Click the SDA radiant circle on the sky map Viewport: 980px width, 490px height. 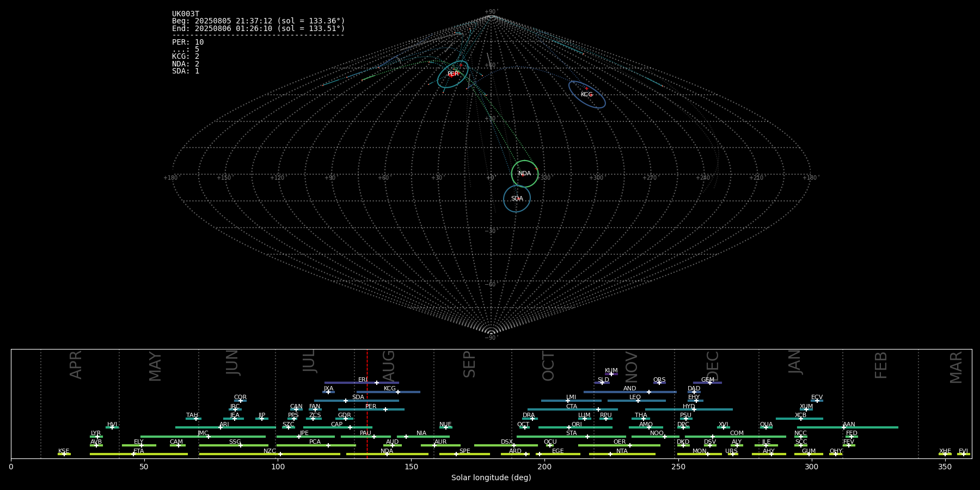517,199
